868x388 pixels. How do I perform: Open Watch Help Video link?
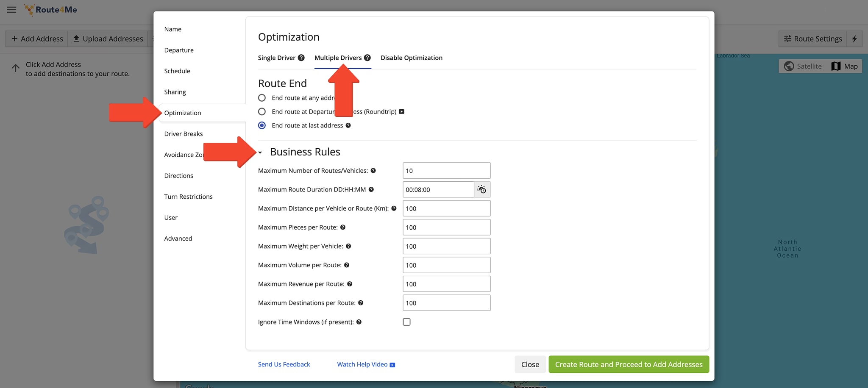366,364
